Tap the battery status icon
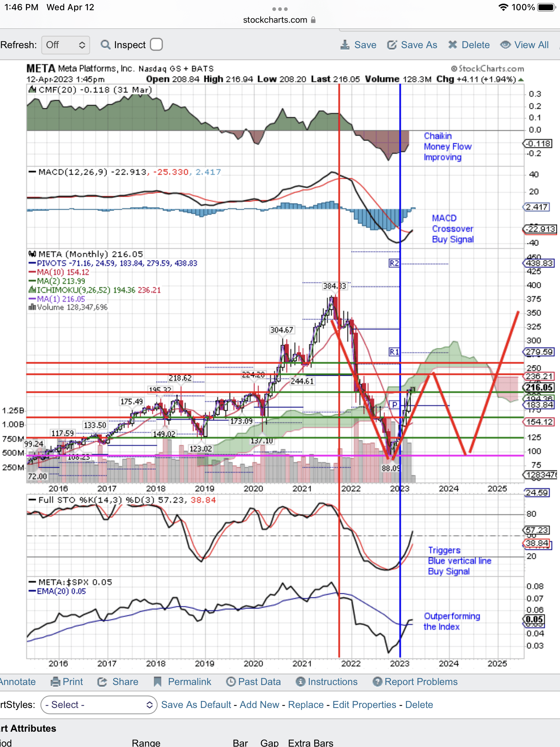Screen dimensions: 560x747 547,7
